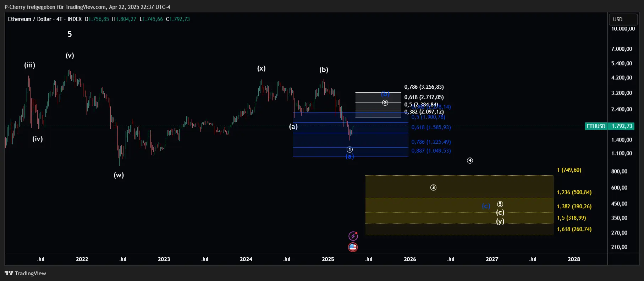Open the USD currency selector
Image resolution: width=644 pixels, height=281 pixels.
coord(623,20)
